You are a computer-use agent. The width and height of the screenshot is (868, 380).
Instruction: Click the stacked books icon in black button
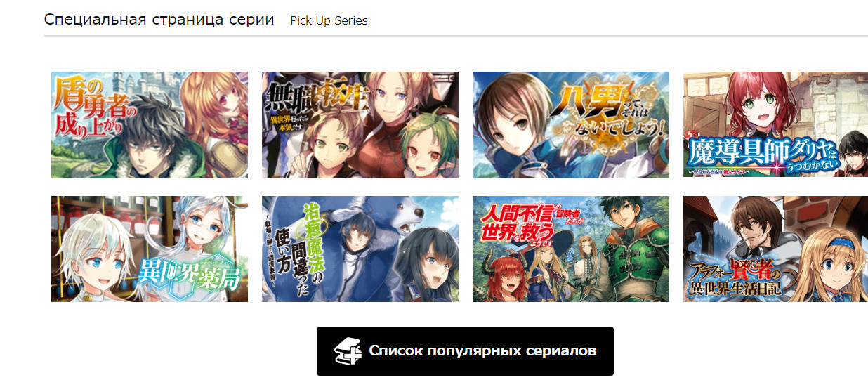coord(347,351)
